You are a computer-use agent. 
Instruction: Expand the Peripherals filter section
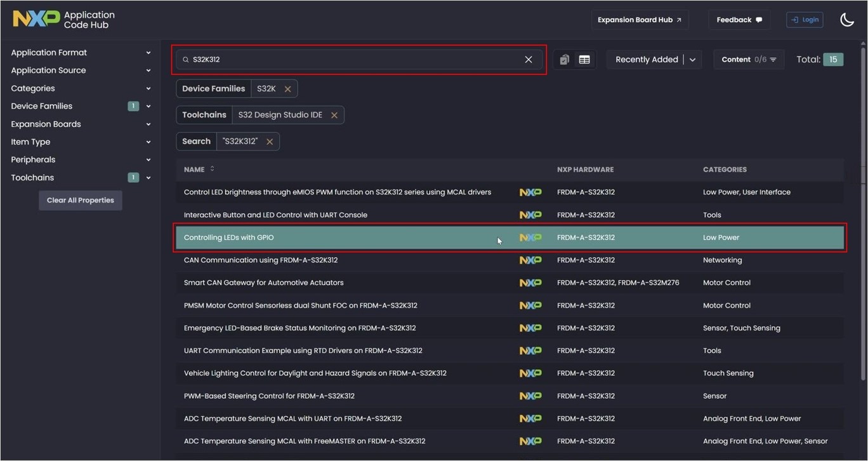click(x=81, y=159)
